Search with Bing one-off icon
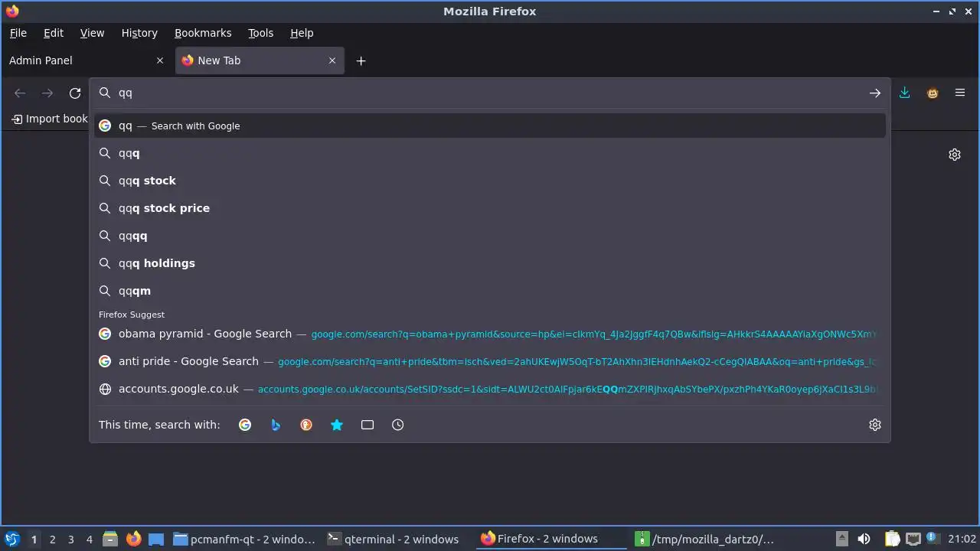Viewport: 980px width, 551px height. 276,425
